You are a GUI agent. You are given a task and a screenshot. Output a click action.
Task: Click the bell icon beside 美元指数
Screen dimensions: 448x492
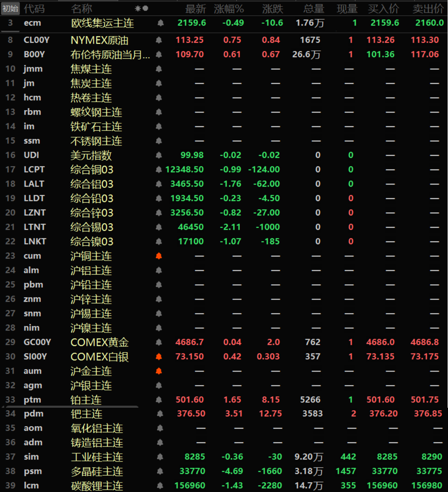coord(159,155)
